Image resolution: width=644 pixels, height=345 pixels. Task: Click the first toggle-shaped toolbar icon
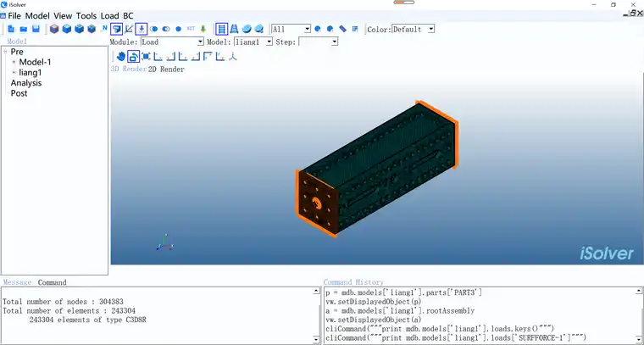pyautogui.click(x=153, y=29)
